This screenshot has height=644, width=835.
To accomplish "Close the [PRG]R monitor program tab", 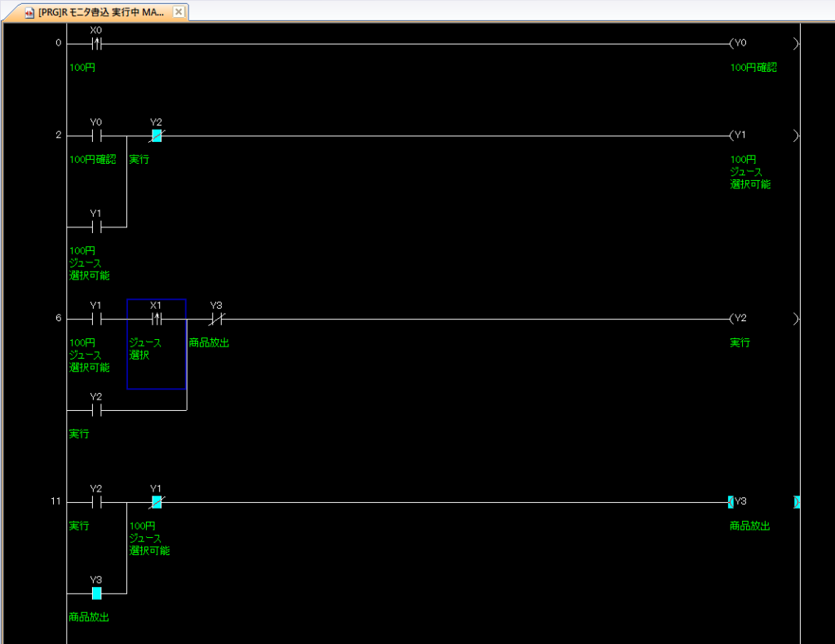I will point(179,12).
